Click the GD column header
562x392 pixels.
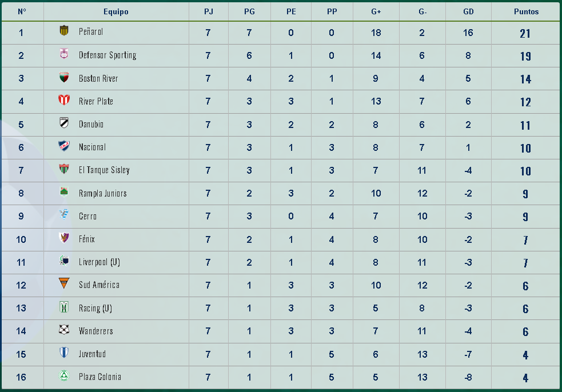(468, 11)
